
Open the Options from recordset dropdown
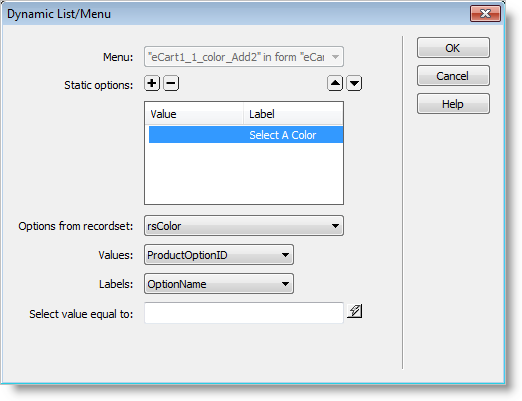244,226
